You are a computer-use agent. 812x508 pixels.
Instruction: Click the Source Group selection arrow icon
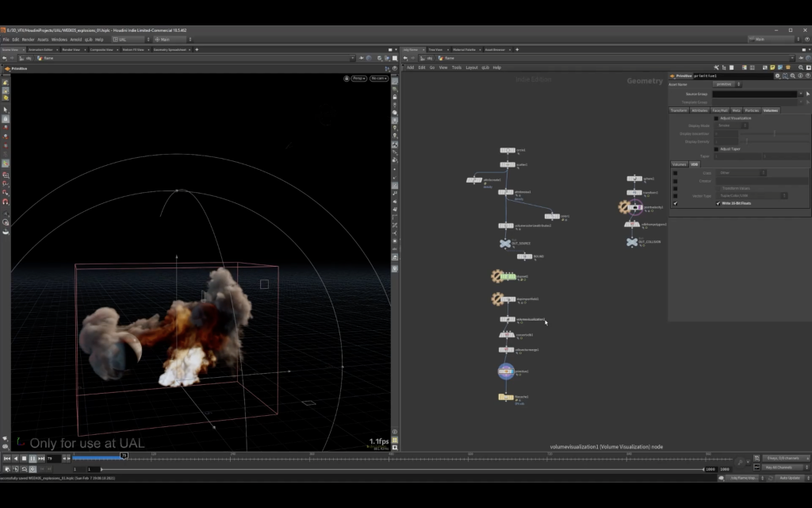(x=807, y=94)
